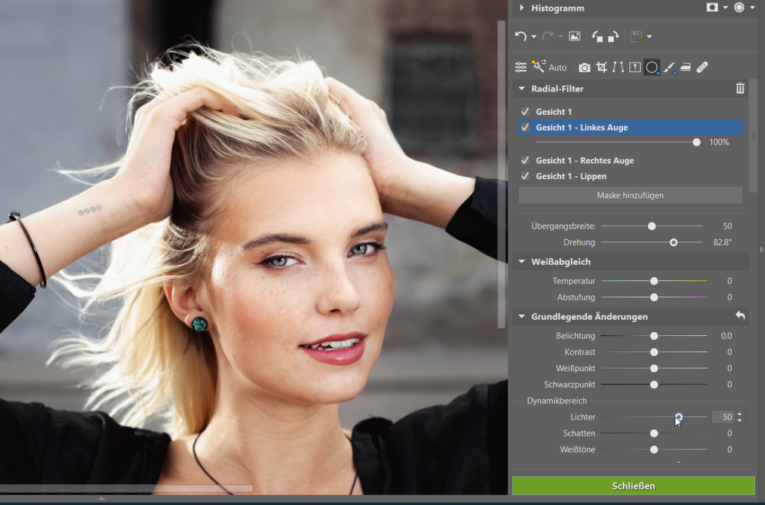Select the retouching brush tool
The height and width of the screenshot is (505, 765).
[668, 67]
